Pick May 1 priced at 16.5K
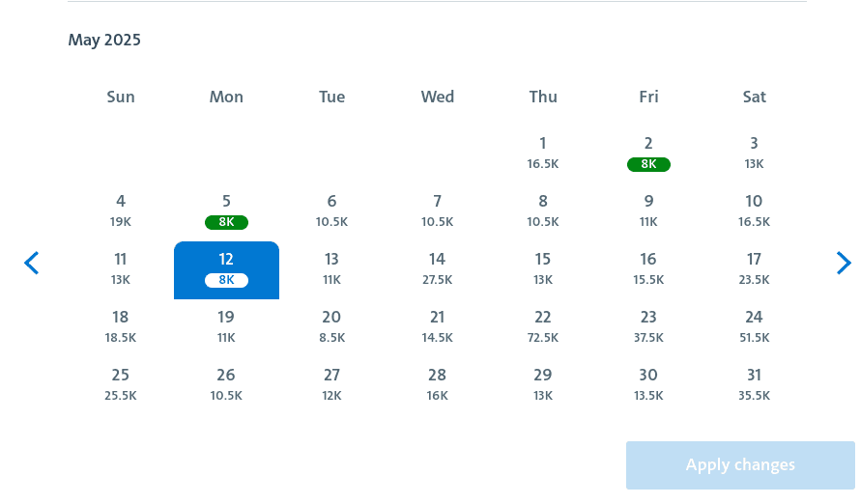 (x=543, y=154)
